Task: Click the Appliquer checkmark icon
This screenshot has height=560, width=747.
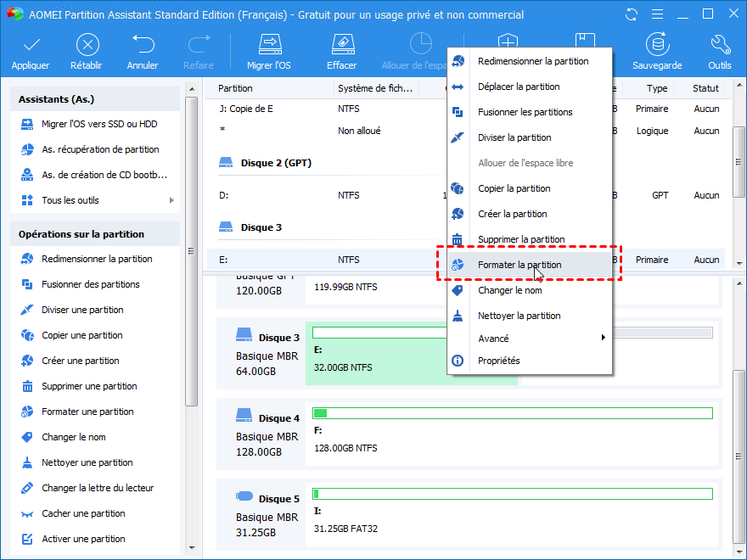Action: pyautogui.click(x=30, y=45)
